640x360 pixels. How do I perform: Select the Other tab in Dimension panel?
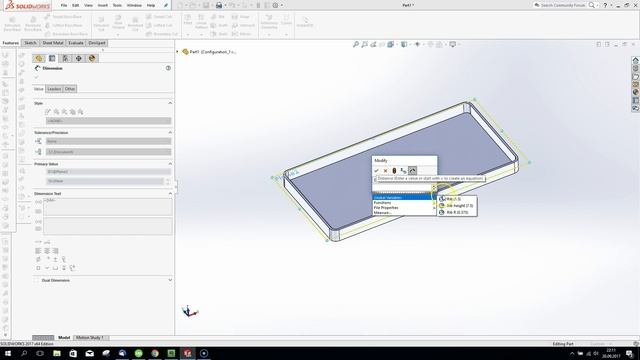pos(70,89)
